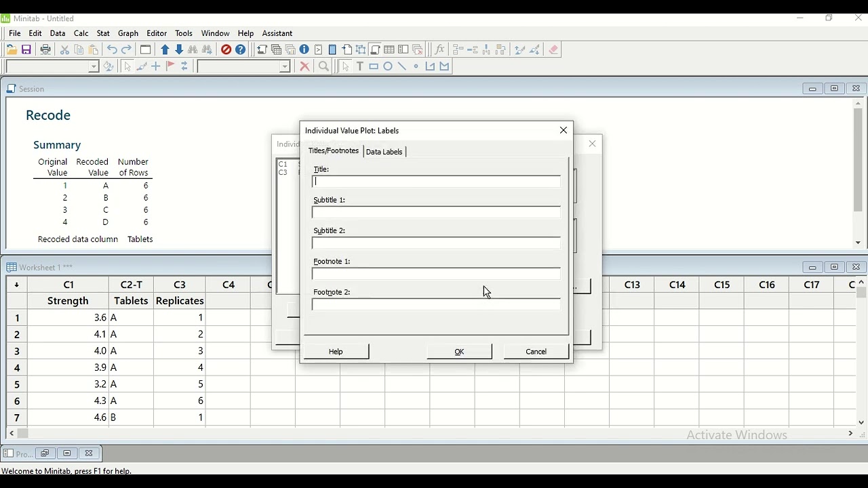Click the red Cancel circle icon
Viewport: 868px width, 488px height.
coord(226,49)
